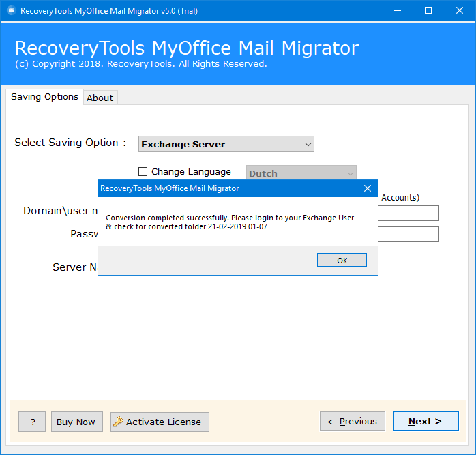Image resolution: width=476 pixels, height=455 pixels.
Task: Enable the Change Language checkbox
Action: click(143, 172)
